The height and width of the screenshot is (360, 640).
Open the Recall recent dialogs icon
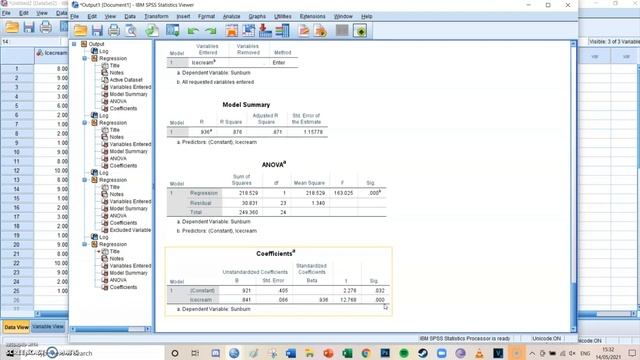(x=173, y=31)
